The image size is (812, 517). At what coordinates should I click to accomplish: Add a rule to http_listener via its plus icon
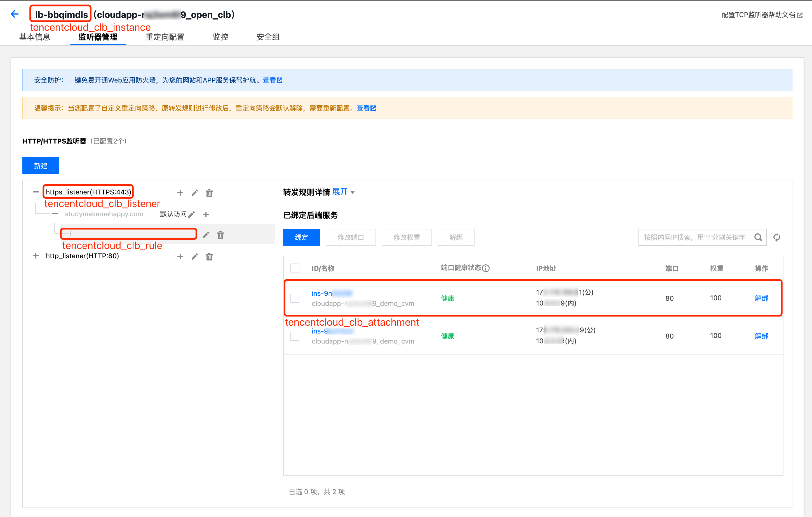pyautogui.click(x=180, y=257)
